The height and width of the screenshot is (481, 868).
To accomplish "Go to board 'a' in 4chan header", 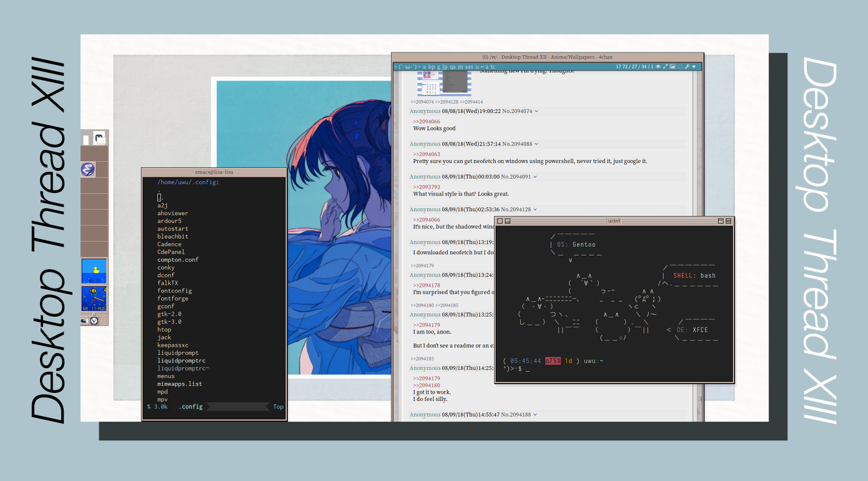I will (425, 66).
